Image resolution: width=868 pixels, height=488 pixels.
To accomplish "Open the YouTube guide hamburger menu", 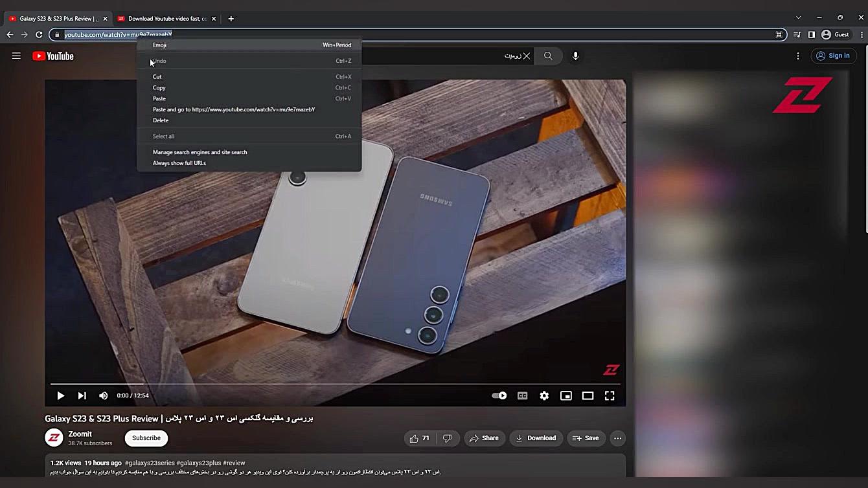I will (x=16, y=56).
